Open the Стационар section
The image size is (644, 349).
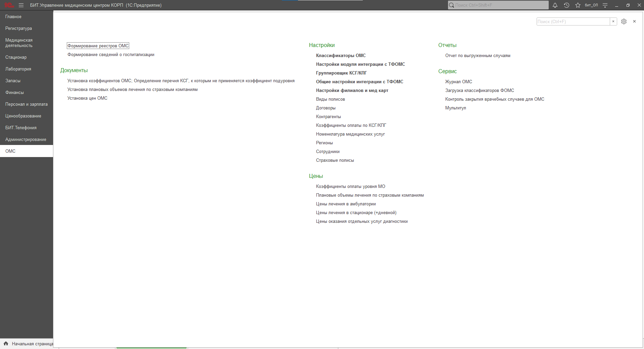tap(27, 57)
